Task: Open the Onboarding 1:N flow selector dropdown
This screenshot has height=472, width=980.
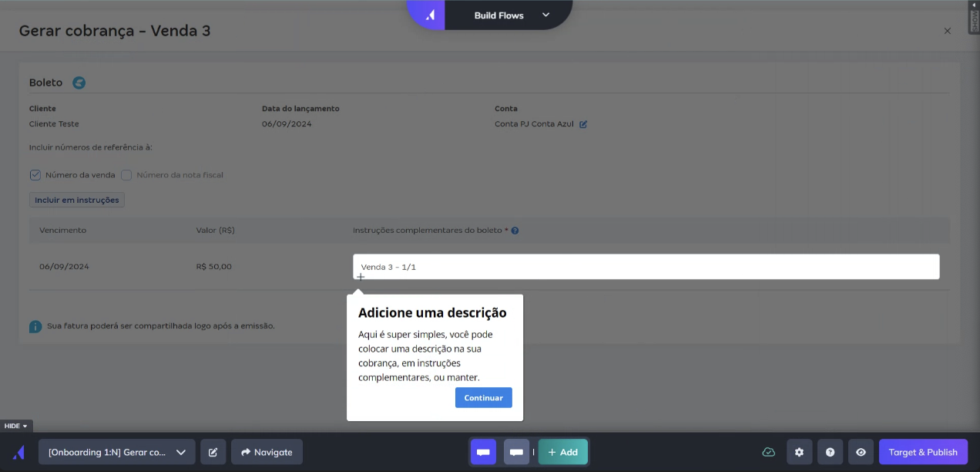Action: 117,452
